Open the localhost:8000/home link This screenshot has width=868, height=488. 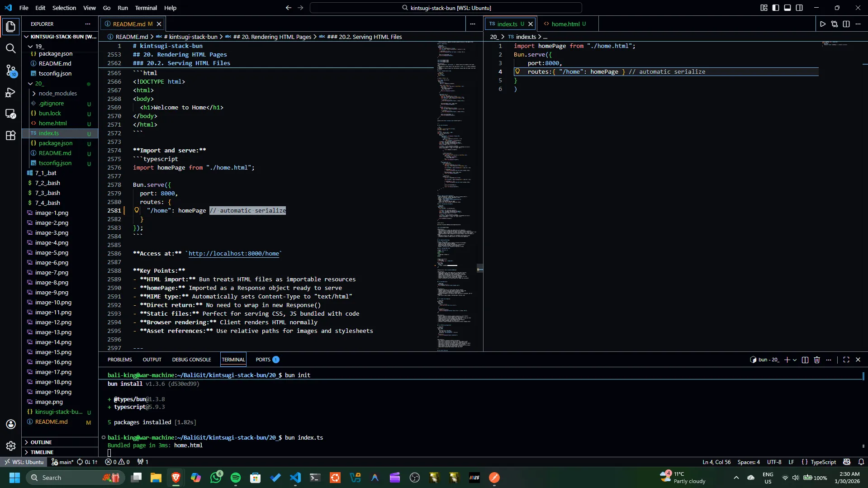(x=234, y=254)
